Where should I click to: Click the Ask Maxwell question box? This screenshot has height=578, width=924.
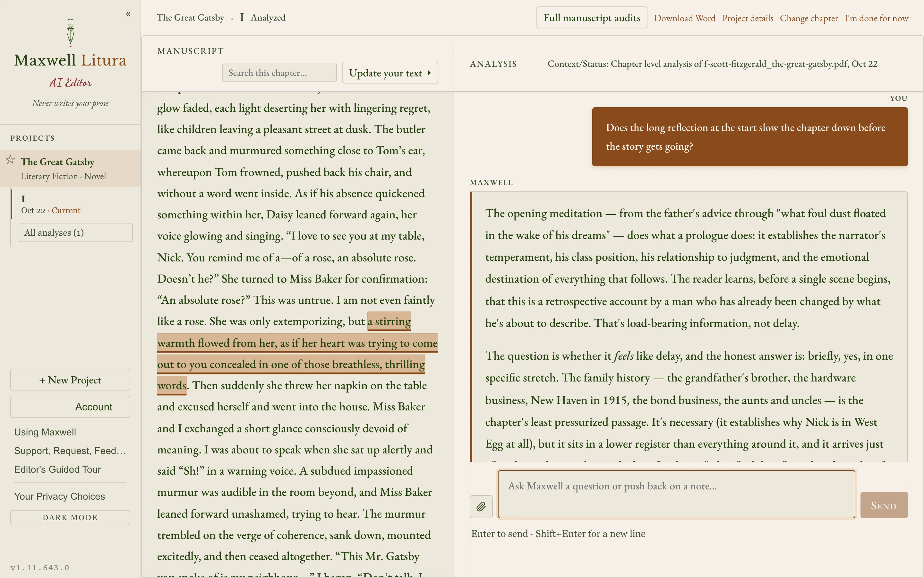point(676,494)
